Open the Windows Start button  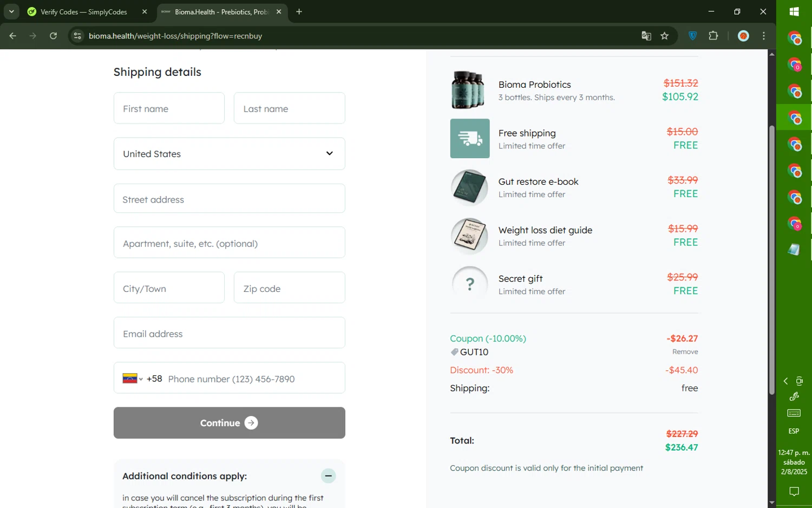click(x=794, y=11)
